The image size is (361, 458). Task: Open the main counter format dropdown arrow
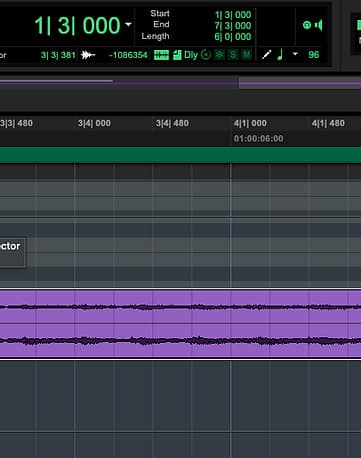tap(128, 24)
